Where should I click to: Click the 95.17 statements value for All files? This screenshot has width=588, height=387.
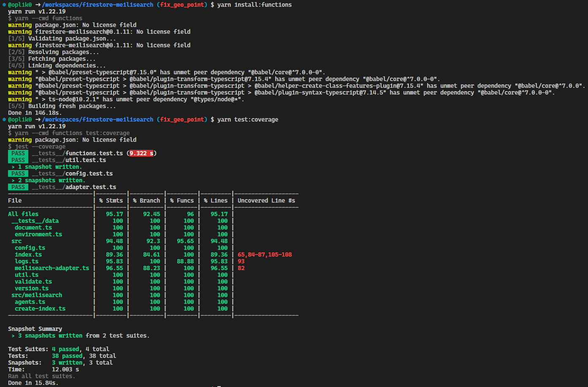coord(114,214)
